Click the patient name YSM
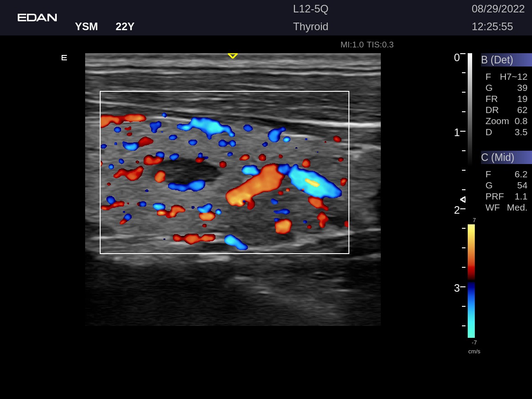Image resolution: width=532 pixels, height=399 pixels. click(x=86, y=27)
